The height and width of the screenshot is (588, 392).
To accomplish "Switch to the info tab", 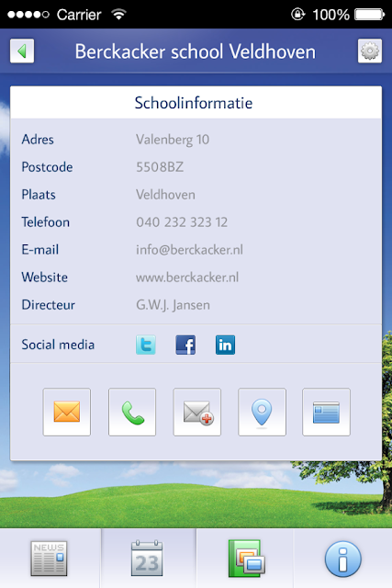I will (343, 559).
